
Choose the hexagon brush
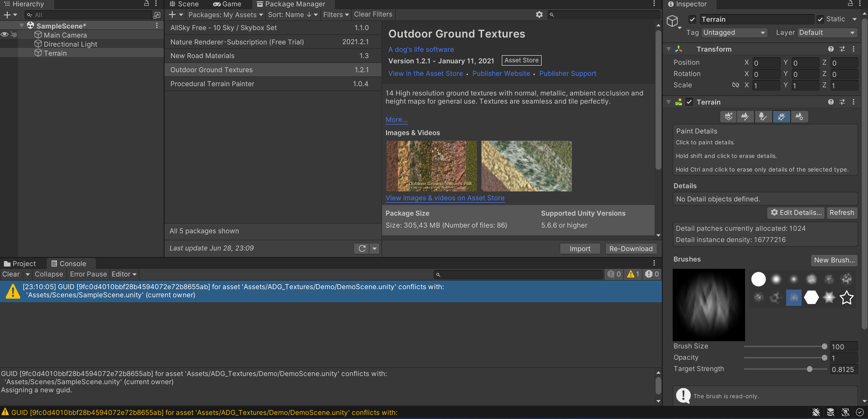click(x=811, y=297)
